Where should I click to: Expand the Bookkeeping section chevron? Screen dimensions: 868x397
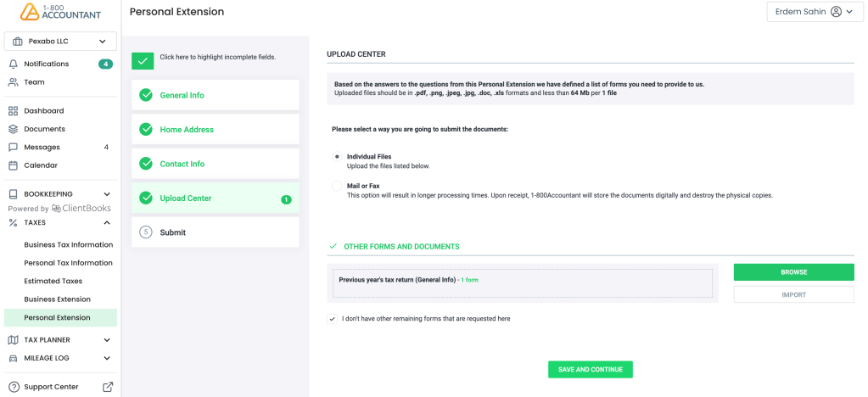107,194
